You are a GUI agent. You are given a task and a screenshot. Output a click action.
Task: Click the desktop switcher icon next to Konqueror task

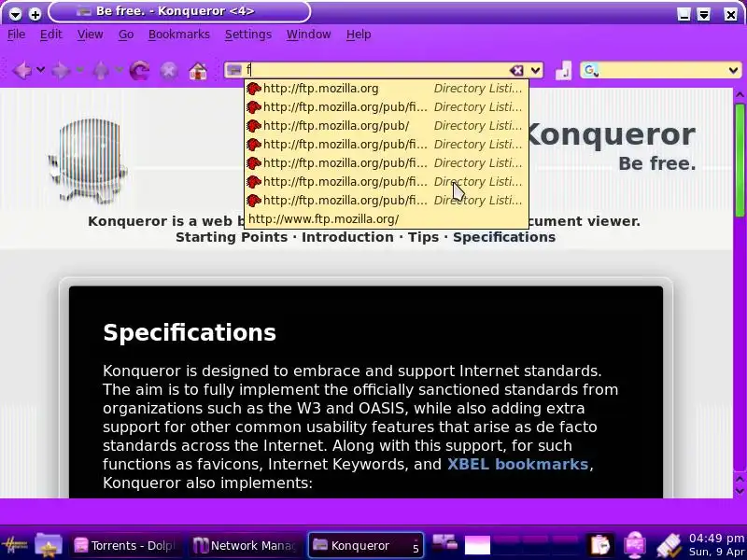445,542
